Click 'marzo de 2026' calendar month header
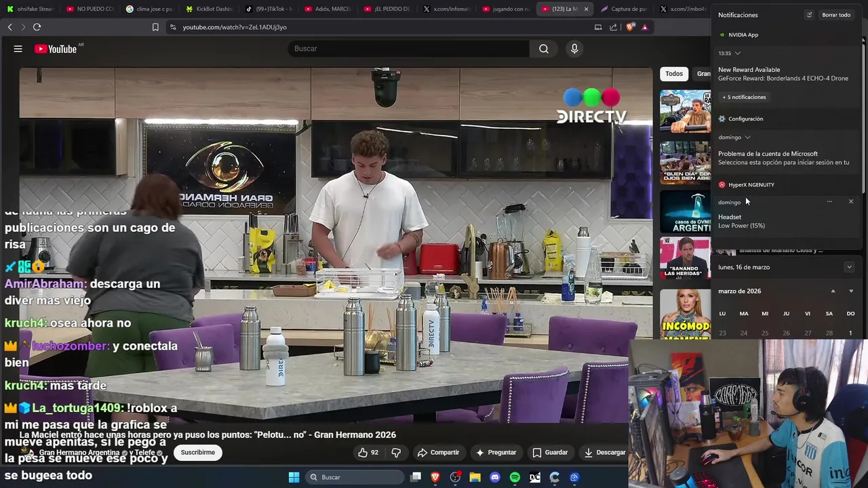The height and width of the screenshot is (488, 868). tap(739, 291)
